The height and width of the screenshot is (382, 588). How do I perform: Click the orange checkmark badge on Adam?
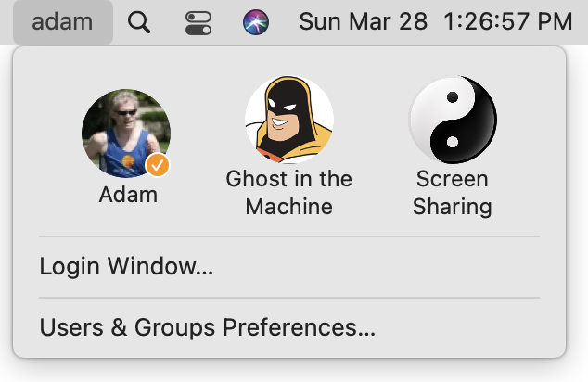click(x=159, y=166)
